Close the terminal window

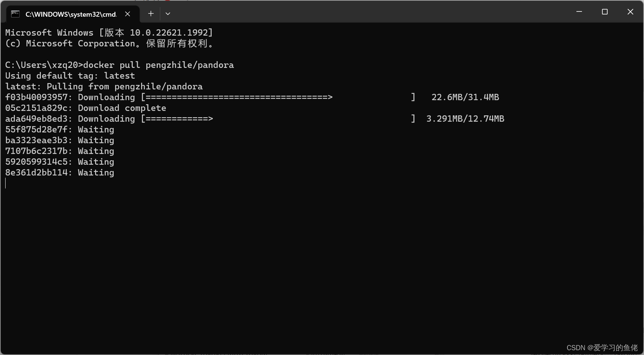[630, 12]
